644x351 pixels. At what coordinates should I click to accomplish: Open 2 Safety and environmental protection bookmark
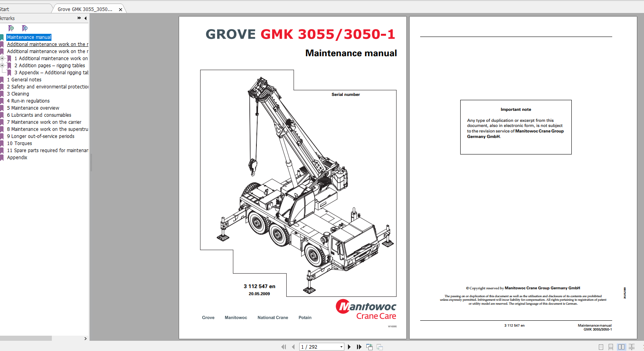point(48,86)
